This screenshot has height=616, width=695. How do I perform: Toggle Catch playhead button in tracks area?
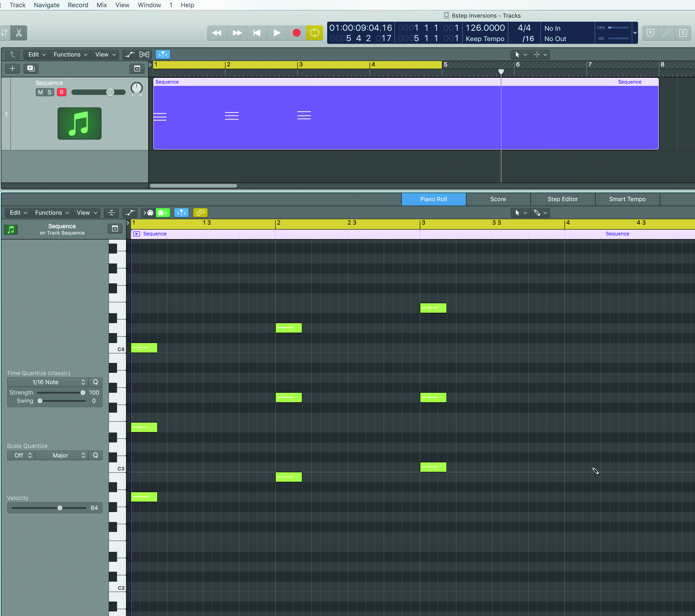(163, 54)
